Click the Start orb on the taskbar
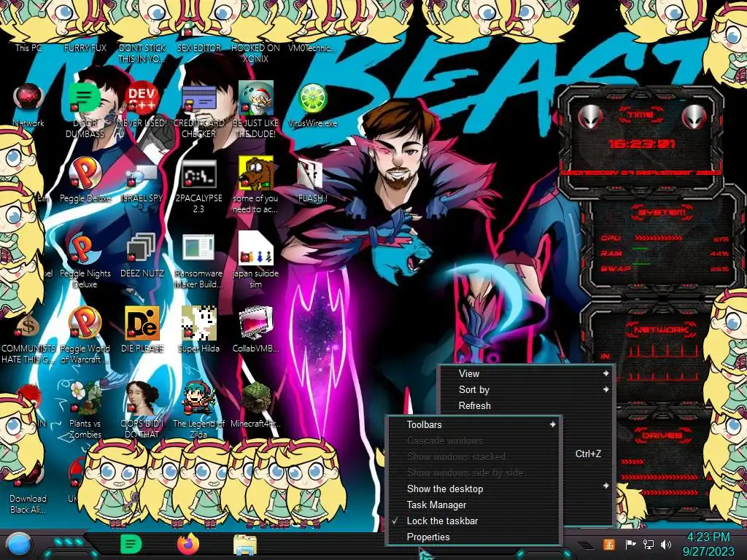This screenshot has width=747, height=560. [x=19, y=545]
